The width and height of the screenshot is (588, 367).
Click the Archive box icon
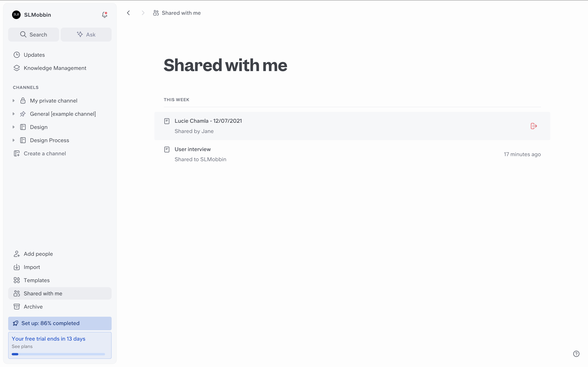pyautogui.click(x=17, y=307)
